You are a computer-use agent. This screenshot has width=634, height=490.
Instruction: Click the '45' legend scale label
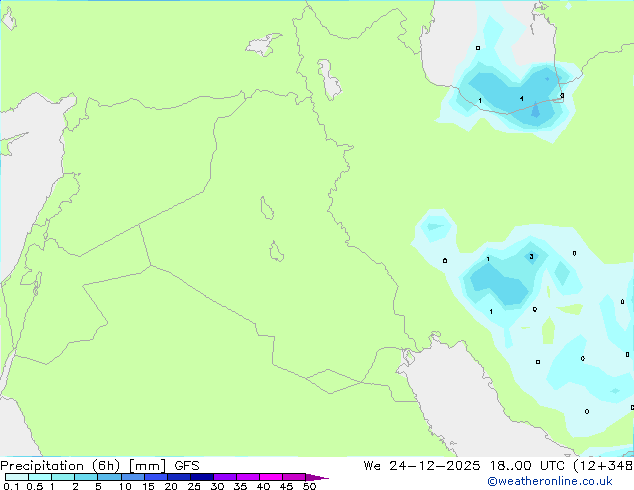click(x=286, y=486)
